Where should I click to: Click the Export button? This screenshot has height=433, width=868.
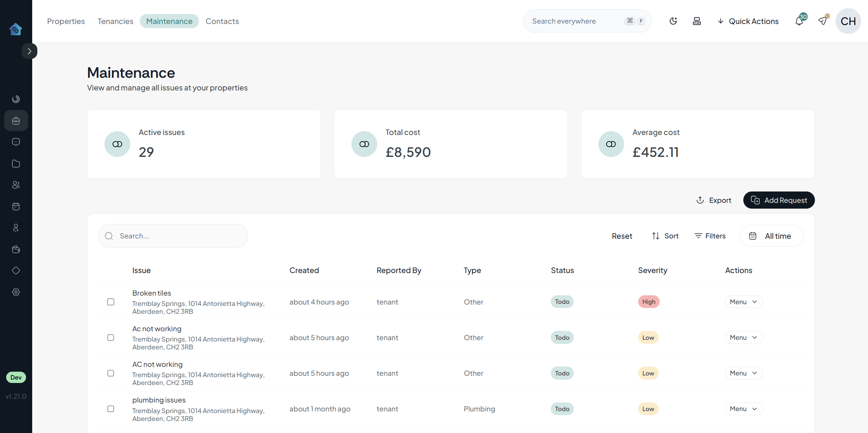pyautogui.click(x=714, y=200)
